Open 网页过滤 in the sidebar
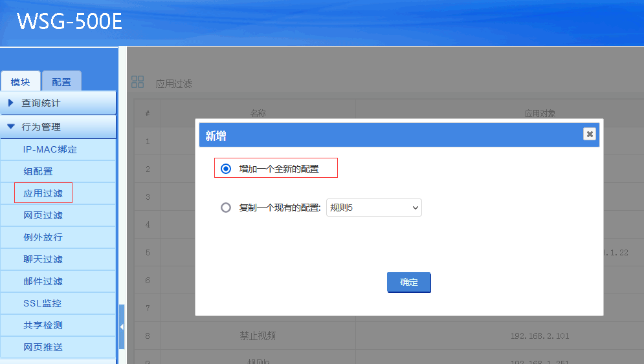 pos(43,215)
